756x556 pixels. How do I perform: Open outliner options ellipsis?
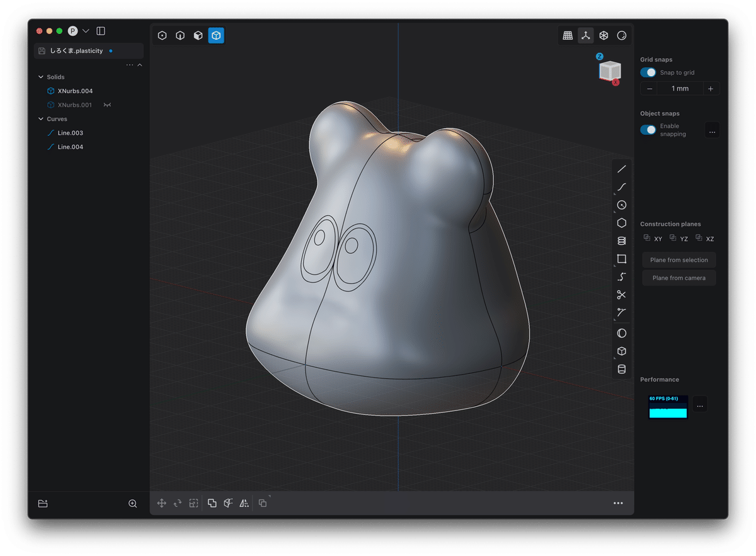tap(130, 65)
